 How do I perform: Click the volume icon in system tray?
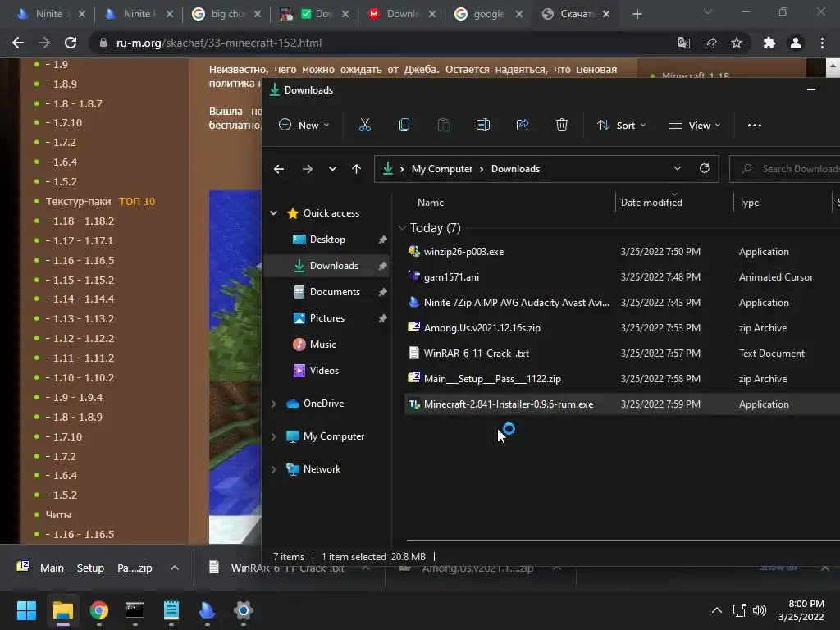[759, 610]
